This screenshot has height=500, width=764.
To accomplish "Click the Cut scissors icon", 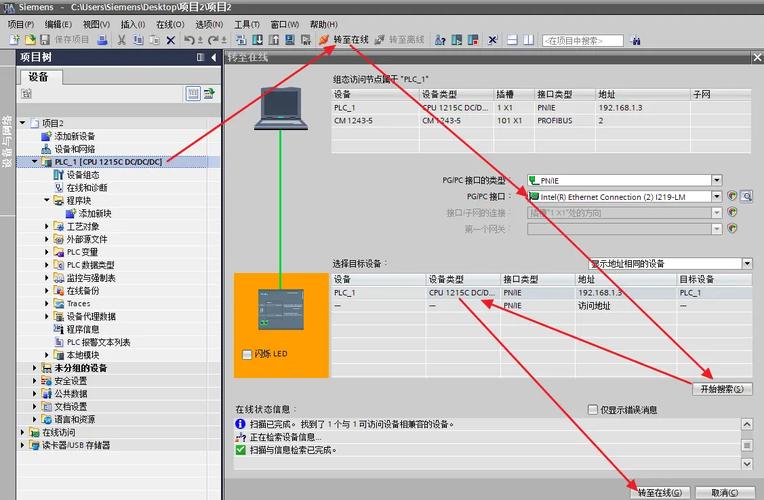I will [122, 40].
